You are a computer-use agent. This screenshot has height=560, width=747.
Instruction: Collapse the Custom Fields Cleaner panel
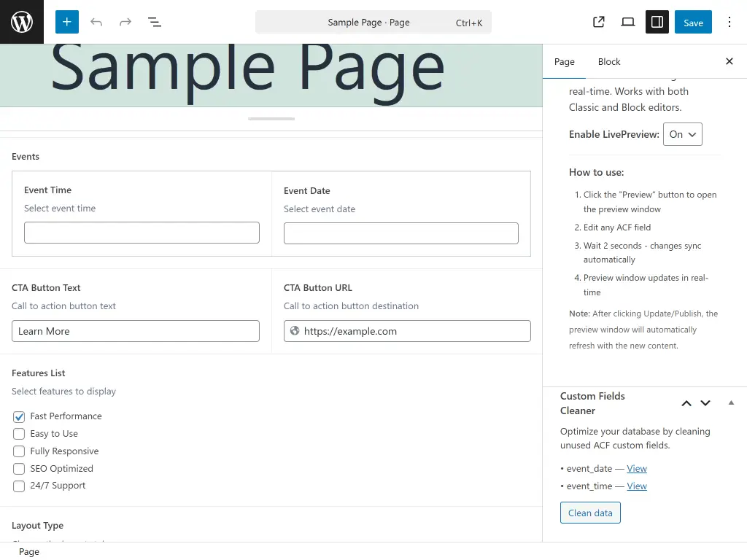[x=731, y=402]
